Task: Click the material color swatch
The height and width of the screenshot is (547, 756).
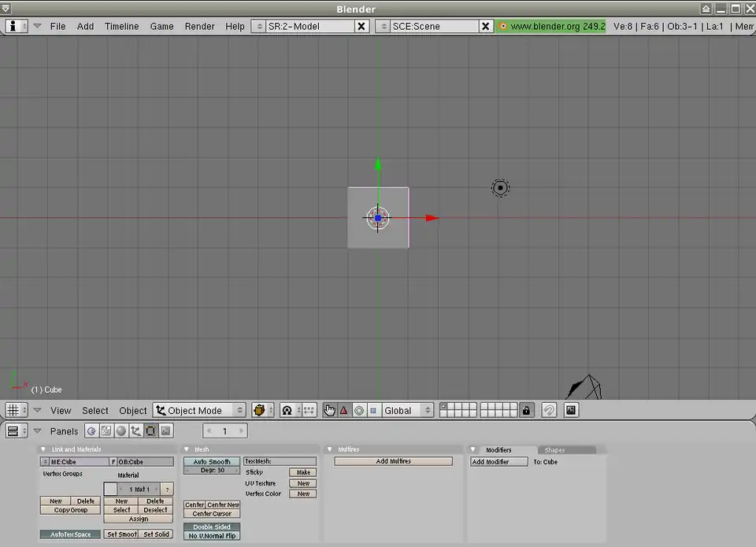Action: point(110,489)
